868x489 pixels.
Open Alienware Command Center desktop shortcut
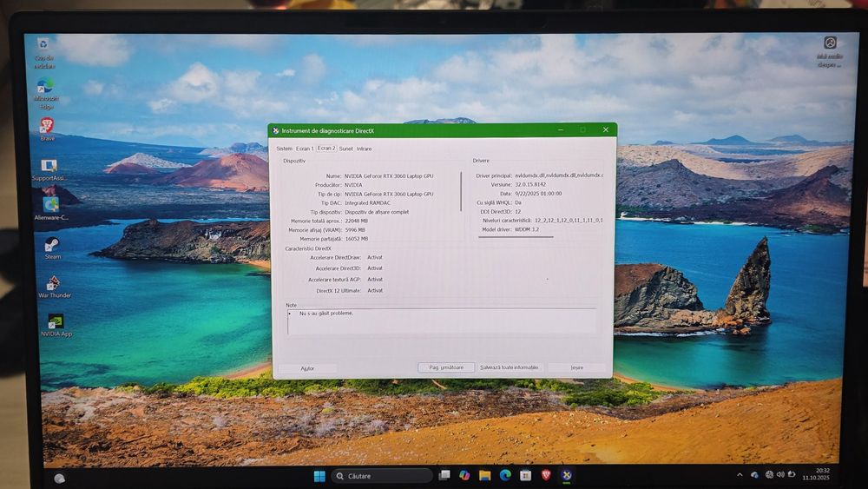[x=51, y=208]
